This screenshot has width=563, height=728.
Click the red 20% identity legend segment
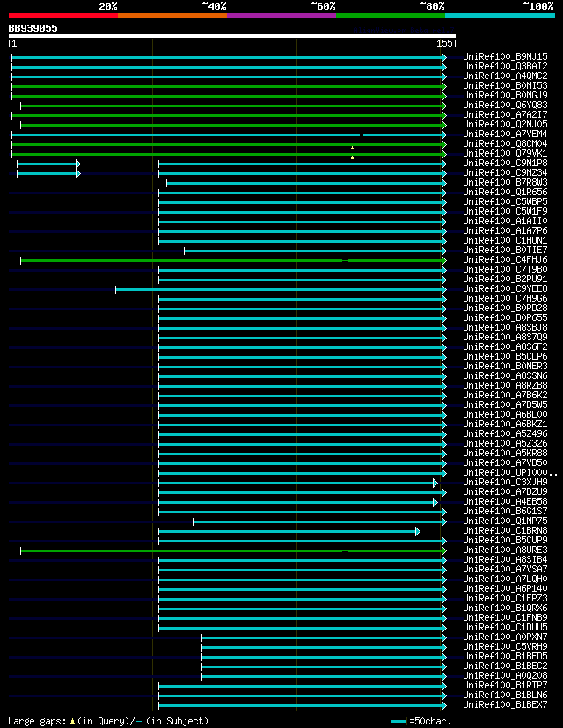click(x=63, y=16)
